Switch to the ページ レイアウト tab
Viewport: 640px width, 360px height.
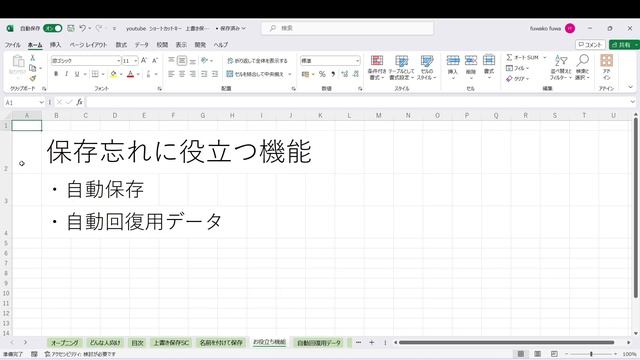[x=88, y=45]
